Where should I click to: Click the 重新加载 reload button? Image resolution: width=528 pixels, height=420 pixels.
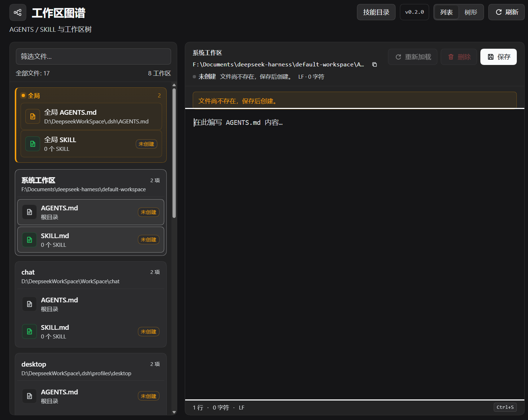[x=413, y=57]
